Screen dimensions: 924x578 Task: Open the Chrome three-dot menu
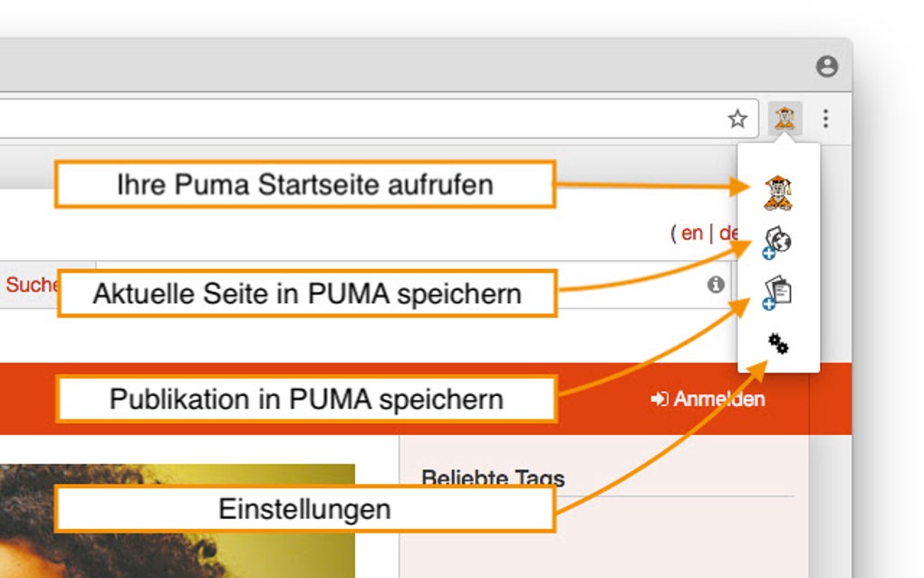pyautogui.click(x=825, y=119)
